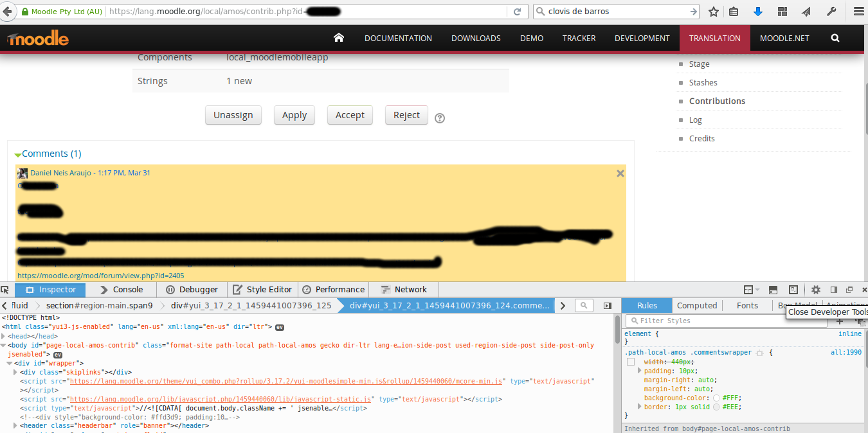868x433 pixels.
Task: Collapse the div#wrapper node
Action: click(x=9, y=363)
